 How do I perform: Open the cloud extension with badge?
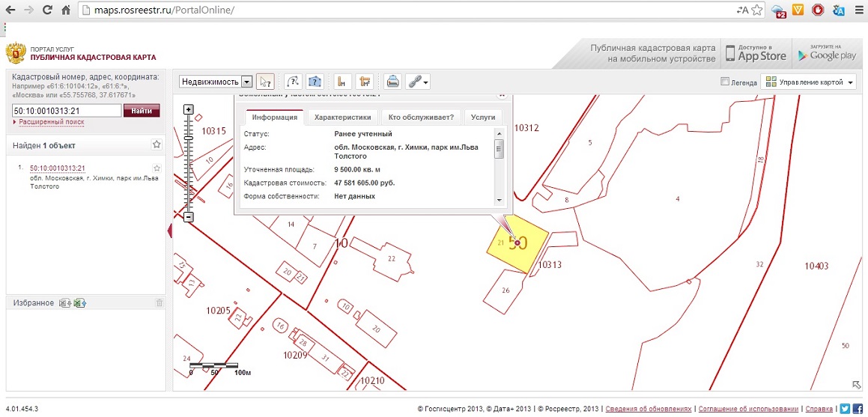pyautogui.click(x=779, y=10)
